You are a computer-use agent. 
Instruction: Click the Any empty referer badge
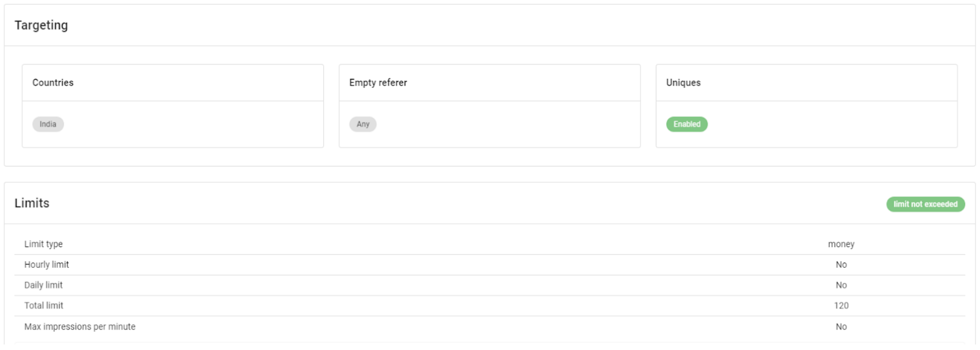pyautogui.click(x=363, y=124)
